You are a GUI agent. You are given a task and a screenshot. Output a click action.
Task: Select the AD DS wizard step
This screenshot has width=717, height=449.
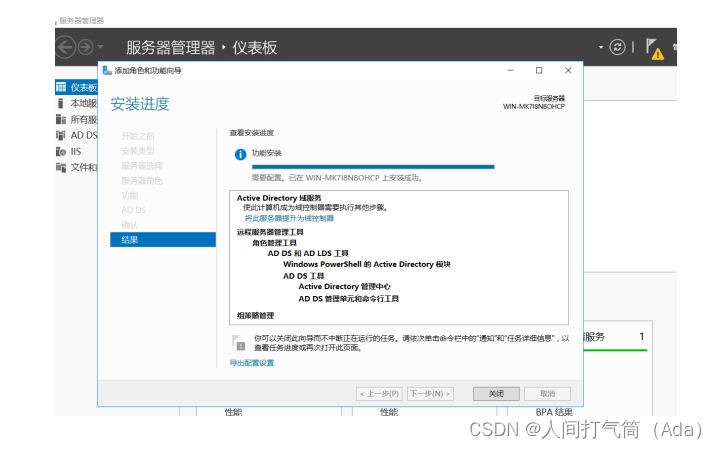click(134, 210)
